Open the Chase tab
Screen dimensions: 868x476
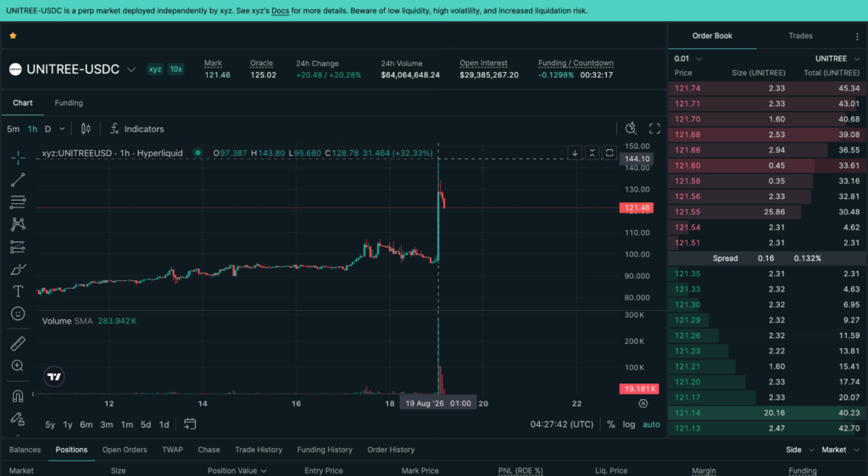[209, 450]
